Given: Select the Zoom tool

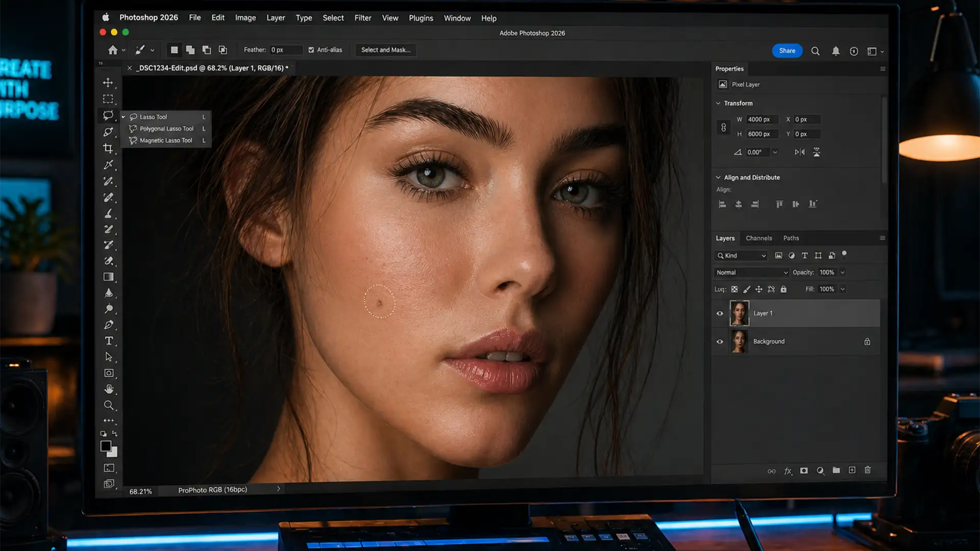Looking at the screenshot, I should (108, 405).
